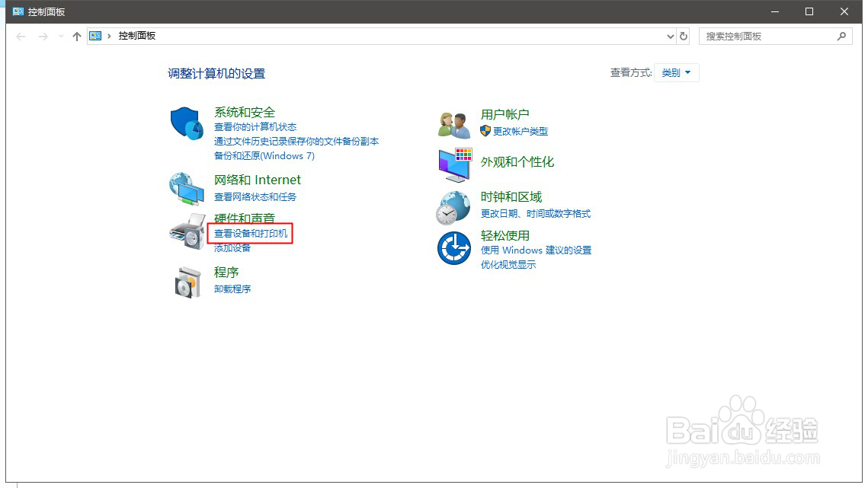
Task: Expand the address bar history arrow
Action: coord(670,36)
